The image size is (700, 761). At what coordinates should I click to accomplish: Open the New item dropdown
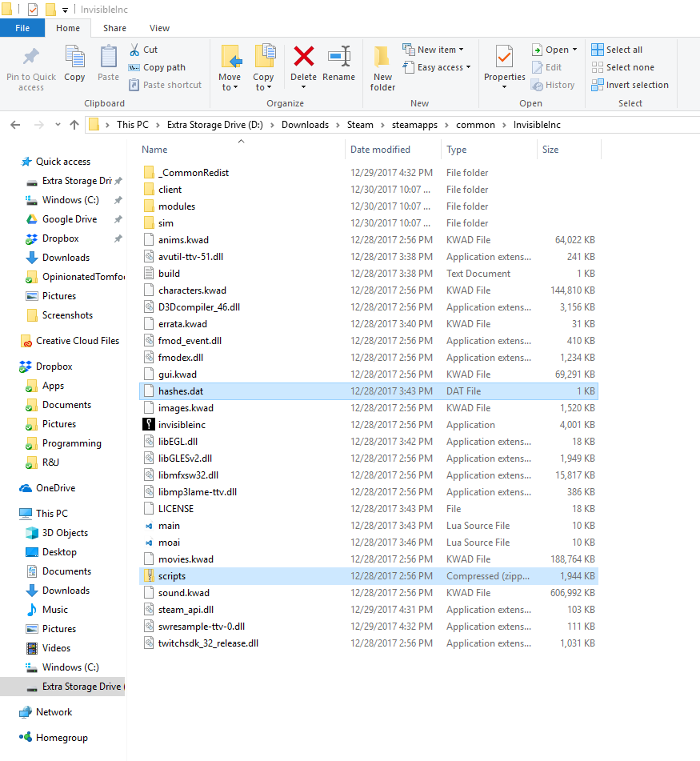click(433, 50)
